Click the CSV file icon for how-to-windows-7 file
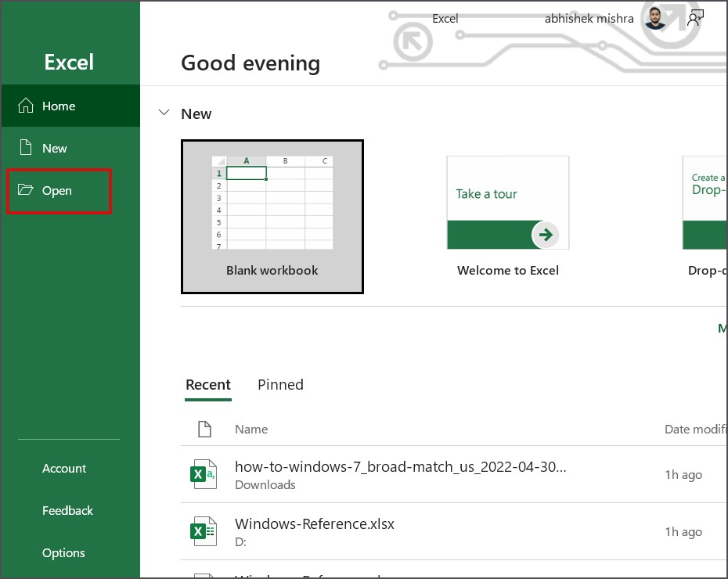This screenshot has height=579, width=728. coord(204,475)
